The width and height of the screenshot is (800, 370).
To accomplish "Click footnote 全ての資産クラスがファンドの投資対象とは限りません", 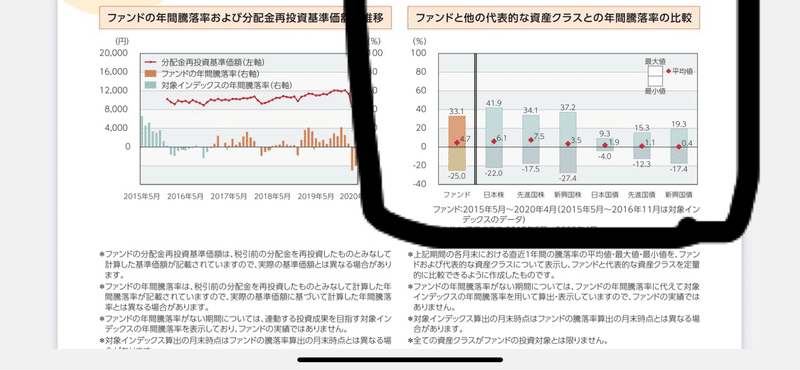I will pyautogui.click(x=508, y=340).
